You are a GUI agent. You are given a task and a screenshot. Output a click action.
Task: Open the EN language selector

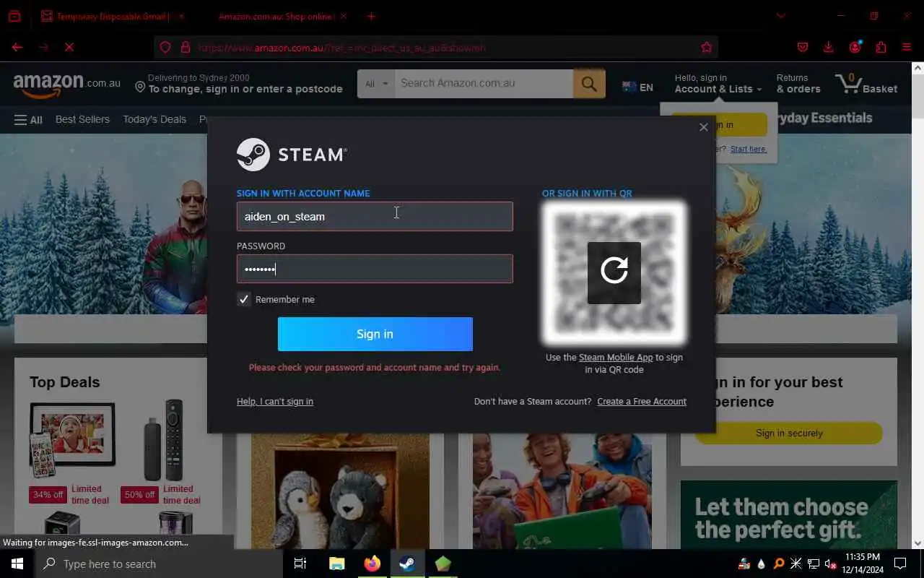(637, 87)
